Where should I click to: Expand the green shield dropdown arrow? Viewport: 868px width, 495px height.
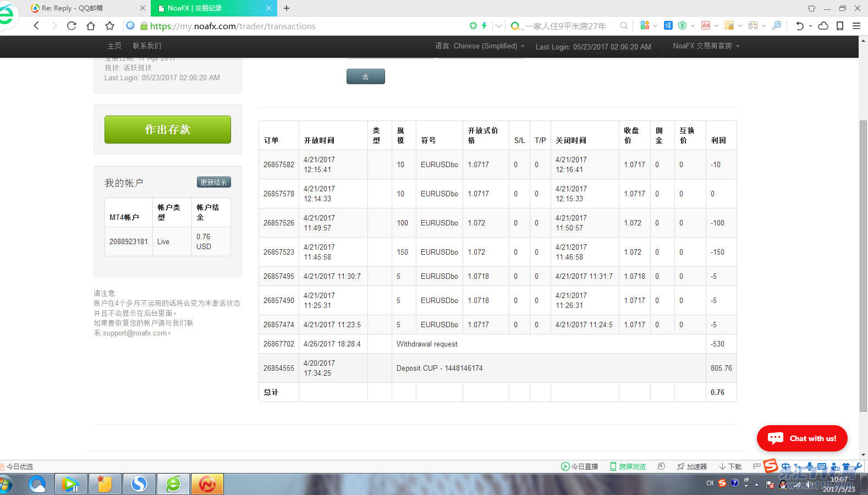tap(693, 26)
